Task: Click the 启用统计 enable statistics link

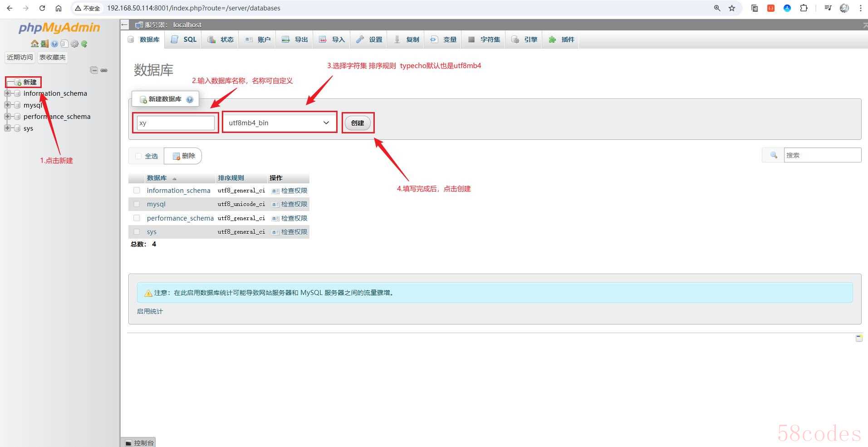Action: tap(150, 311)
